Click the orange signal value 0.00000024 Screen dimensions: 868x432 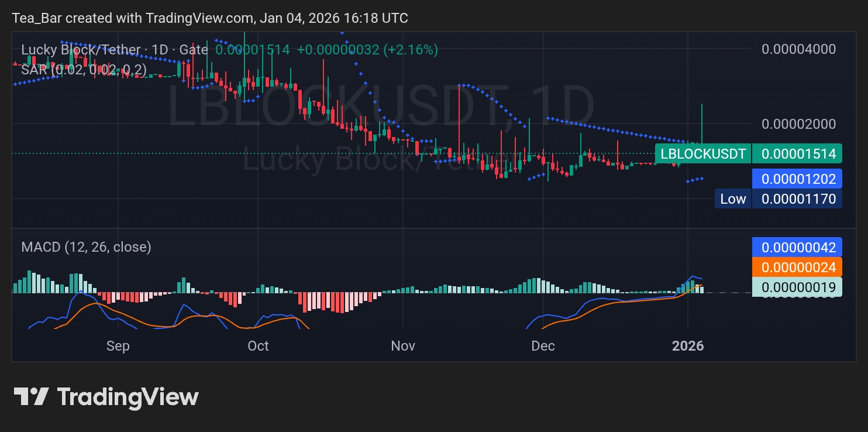pos(797,267)
